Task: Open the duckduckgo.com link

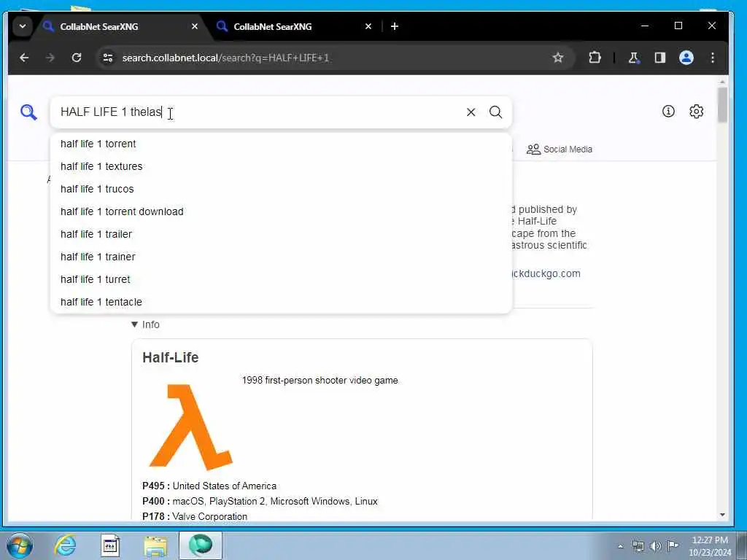Action: coord(546,274)
